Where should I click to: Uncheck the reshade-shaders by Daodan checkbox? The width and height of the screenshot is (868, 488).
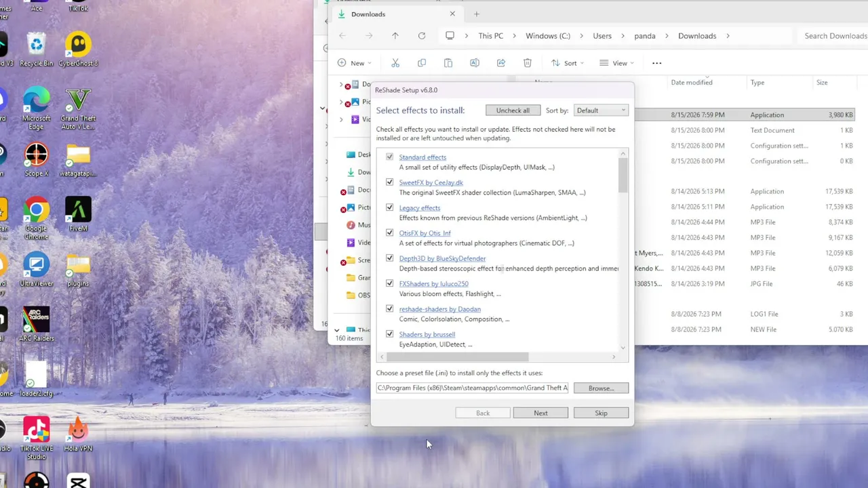click(389, 308)
